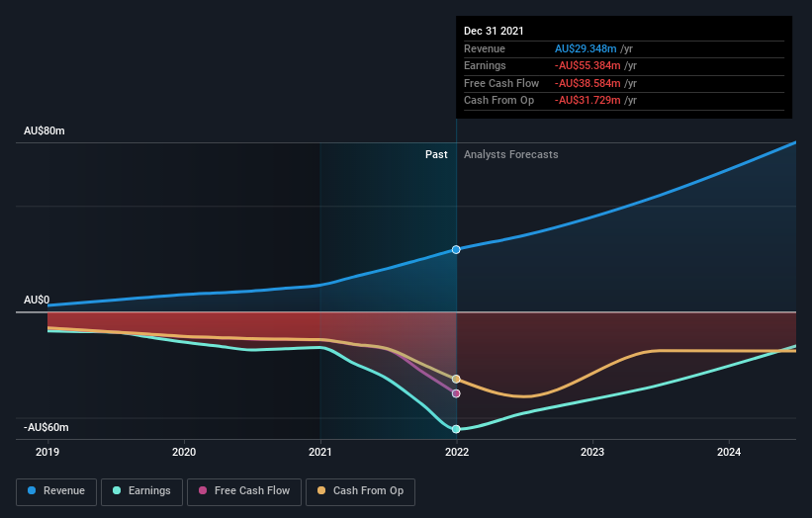This screenshot has height=518, width=812.
Task: Click the 2021 x-axis label
Action: tap(320, 452)
